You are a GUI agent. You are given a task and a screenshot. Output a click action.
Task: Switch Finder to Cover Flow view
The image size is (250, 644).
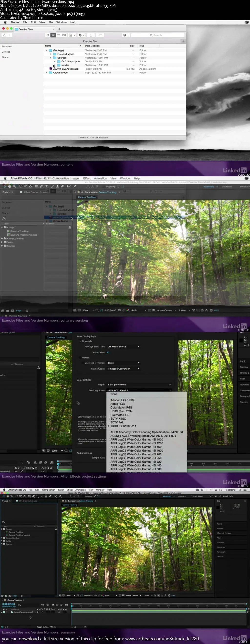click(x=64, y=35)
